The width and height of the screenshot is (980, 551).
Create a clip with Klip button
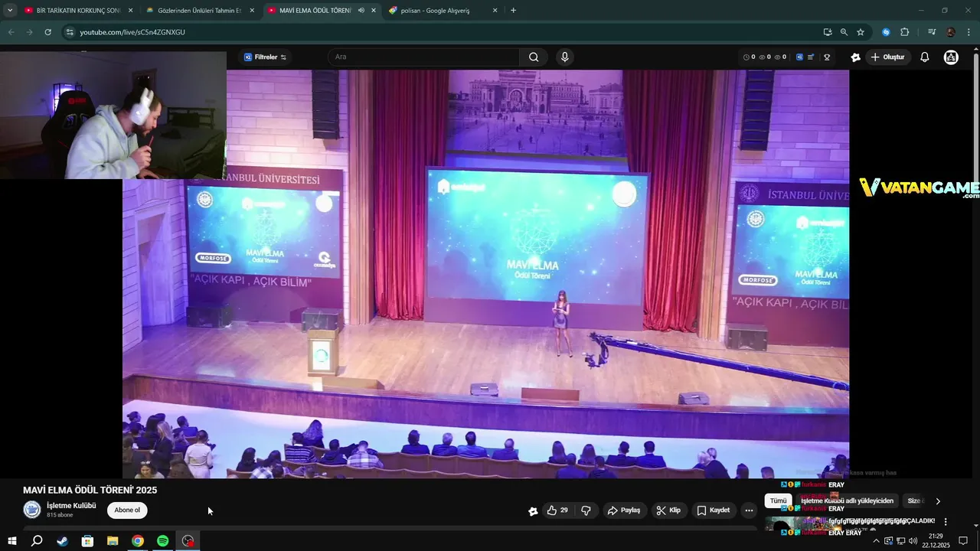[668, 510]
